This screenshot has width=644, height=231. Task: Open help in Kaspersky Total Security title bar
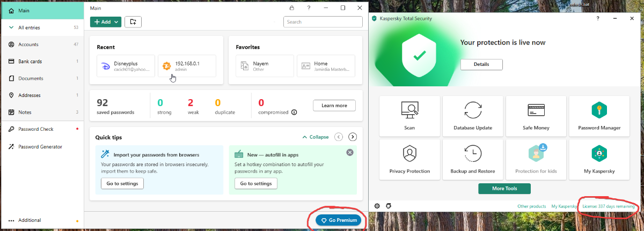pyautogui.click(x=598, y=18)
